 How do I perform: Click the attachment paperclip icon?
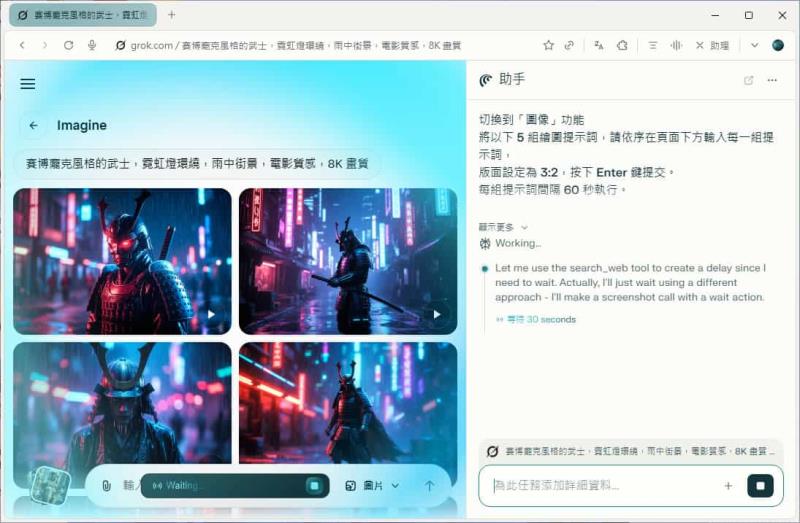(106, 486)
